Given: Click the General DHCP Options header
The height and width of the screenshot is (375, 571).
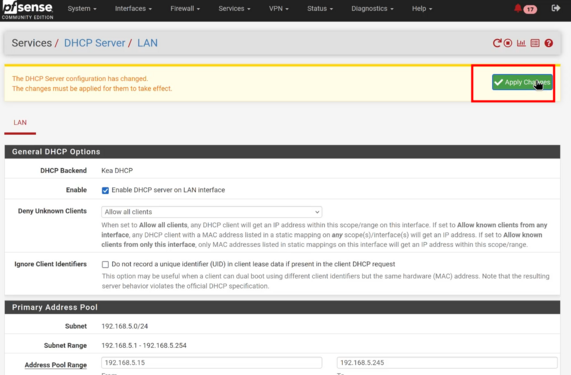Looking at the screenshot, I should 282,152.
